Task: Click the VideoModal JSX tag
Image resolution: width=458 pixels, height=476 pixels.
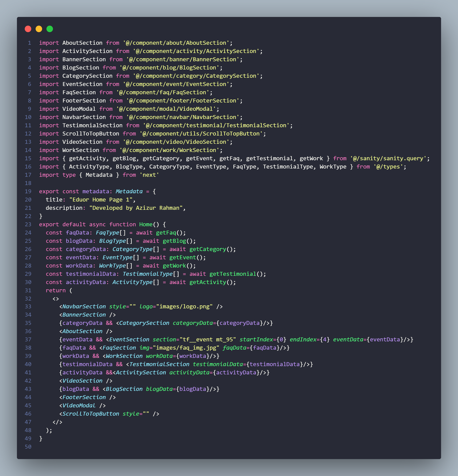Action: (x=79, y=405)
